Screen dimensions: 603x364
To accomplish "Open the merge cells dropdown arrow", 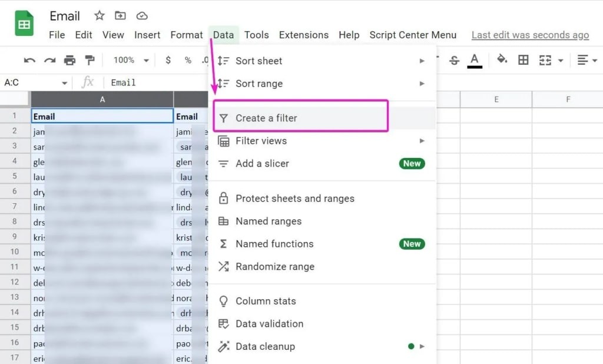I will [x=561, y=59].
